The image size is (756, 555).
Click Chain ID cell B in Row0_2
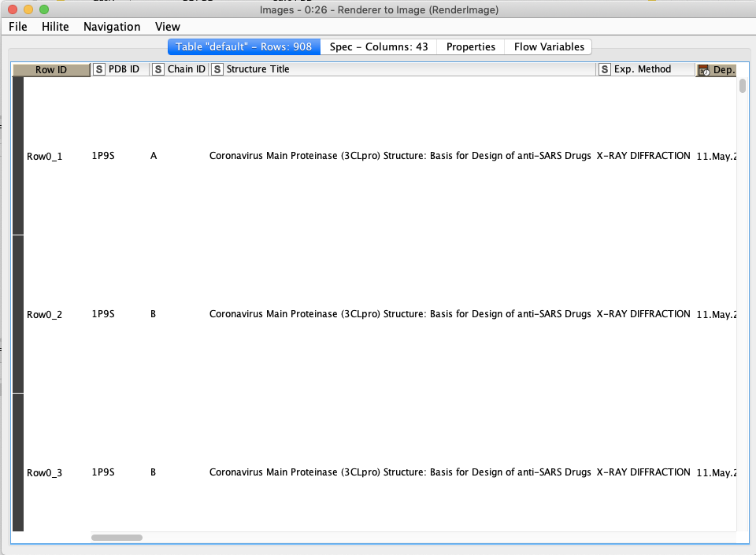(x=153, y=313)
